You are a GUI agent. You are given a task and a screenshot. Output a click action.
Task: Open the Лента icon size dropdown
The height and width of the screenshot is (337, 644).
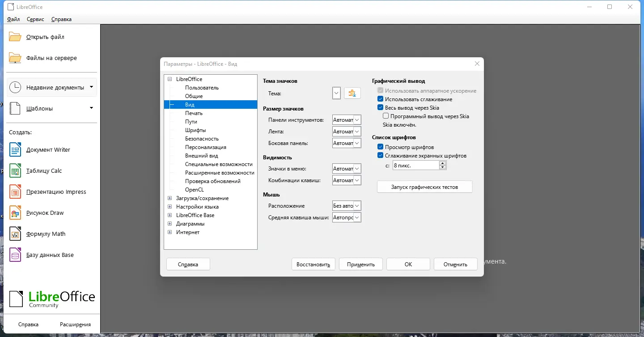coord(347,132)
